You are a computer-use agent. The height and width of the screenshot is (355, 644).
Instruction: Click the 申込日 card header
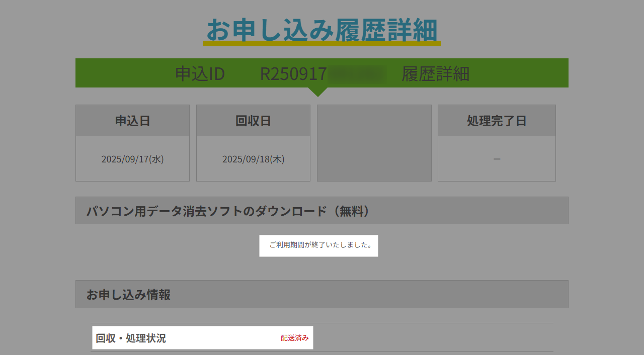pyautogui.click(x=132, y=121)
